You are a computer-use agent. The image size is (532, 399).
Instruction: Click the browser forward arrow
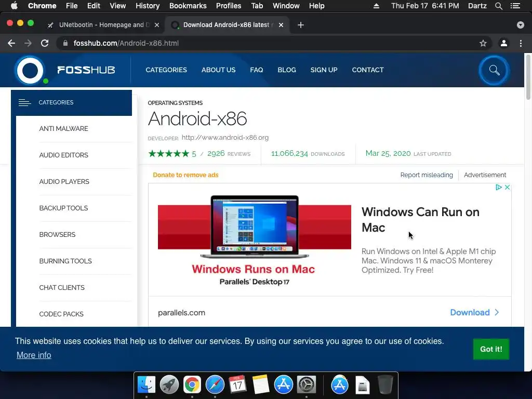pyautogui.click(x=28, y=43)
